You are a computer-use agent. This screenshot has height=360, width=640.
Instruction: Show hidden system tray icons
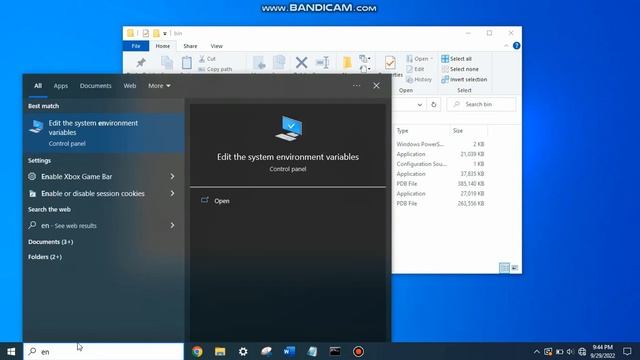click(x=537, y=352)
